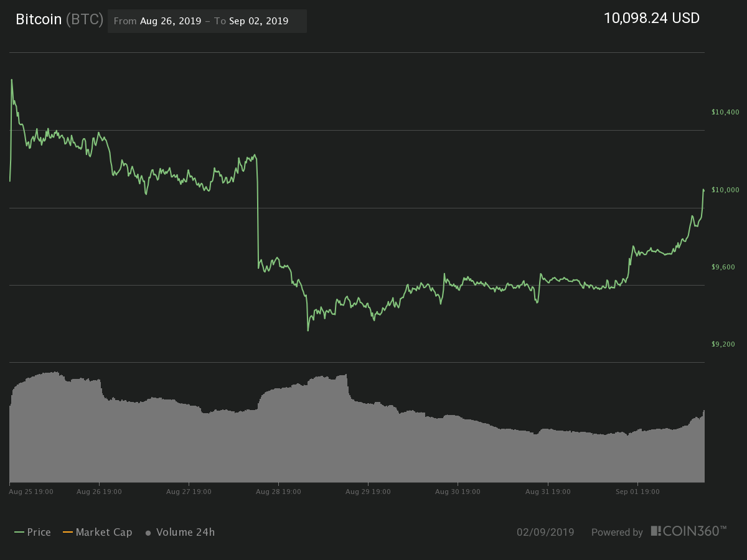The width and height of the screenshot is (747, 560).
Task: Expand the date range picker
Action: [208, 21]
